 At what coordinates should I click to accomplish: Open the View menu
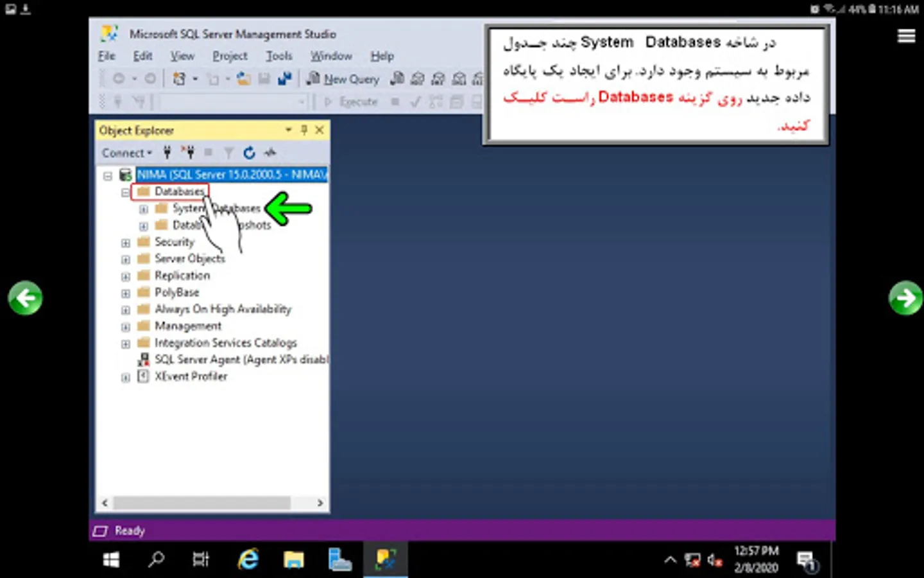(182, 56)
